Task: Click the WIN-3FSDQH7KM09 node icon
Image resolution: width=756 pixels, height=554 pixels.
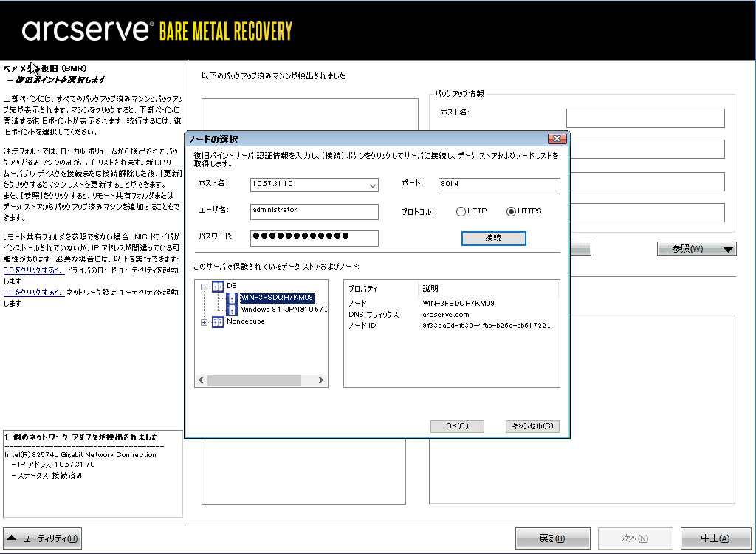Action: pos(232,298)
